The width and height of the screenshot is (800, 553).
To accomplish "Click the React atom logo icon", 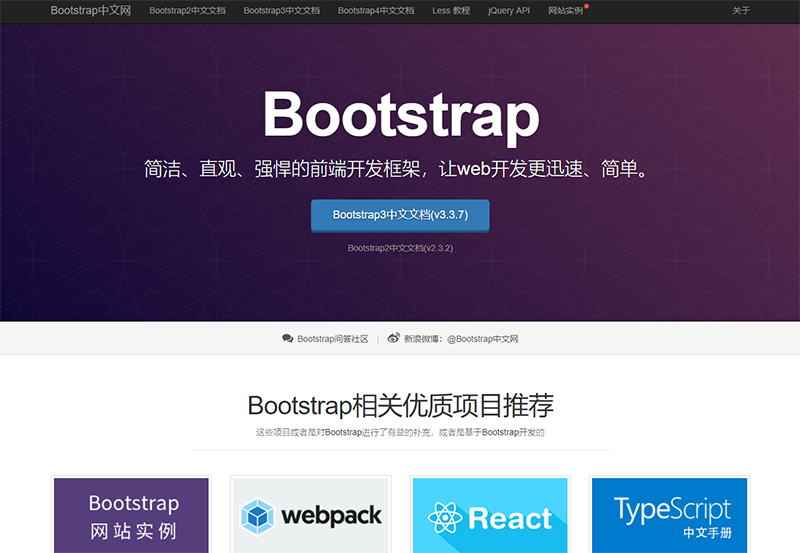I will click(445, 518).
